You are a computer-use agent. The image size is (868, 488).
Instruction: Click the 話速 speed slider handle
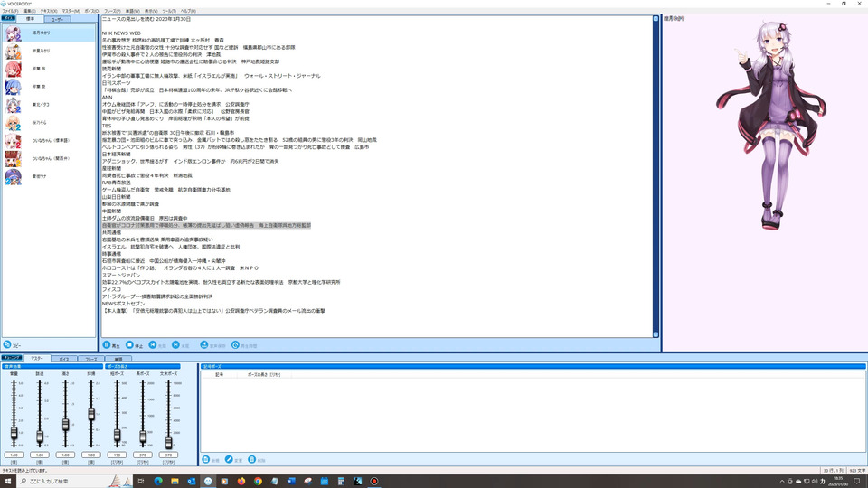tap(40, 436)
